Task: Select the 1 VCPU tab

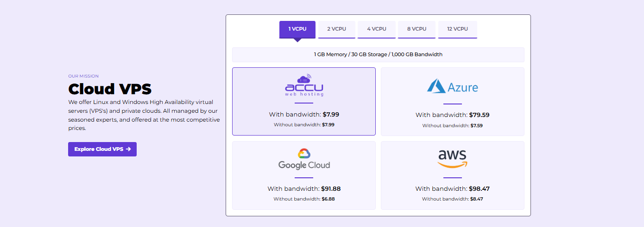Action: pos(297,29)
